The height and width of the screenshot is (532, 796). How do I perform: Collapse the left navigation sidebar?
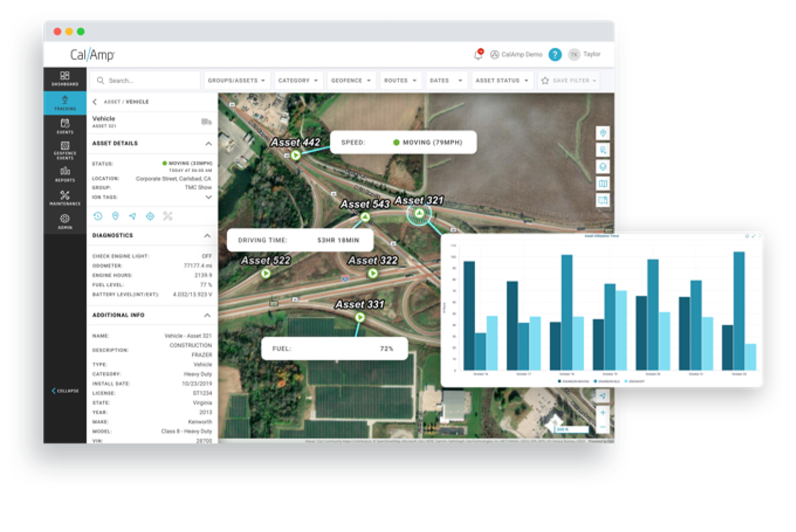click(x=64, y=391)
